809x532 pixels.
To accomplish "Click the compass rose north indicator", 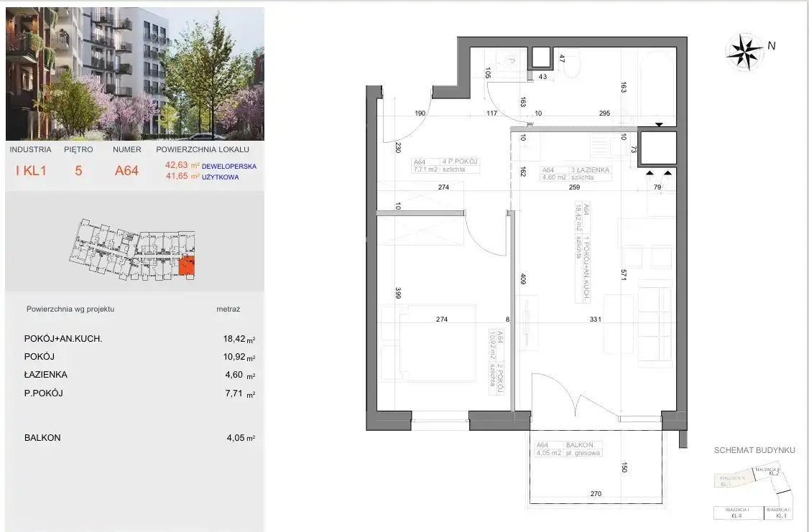I will [x=744, y=51].
